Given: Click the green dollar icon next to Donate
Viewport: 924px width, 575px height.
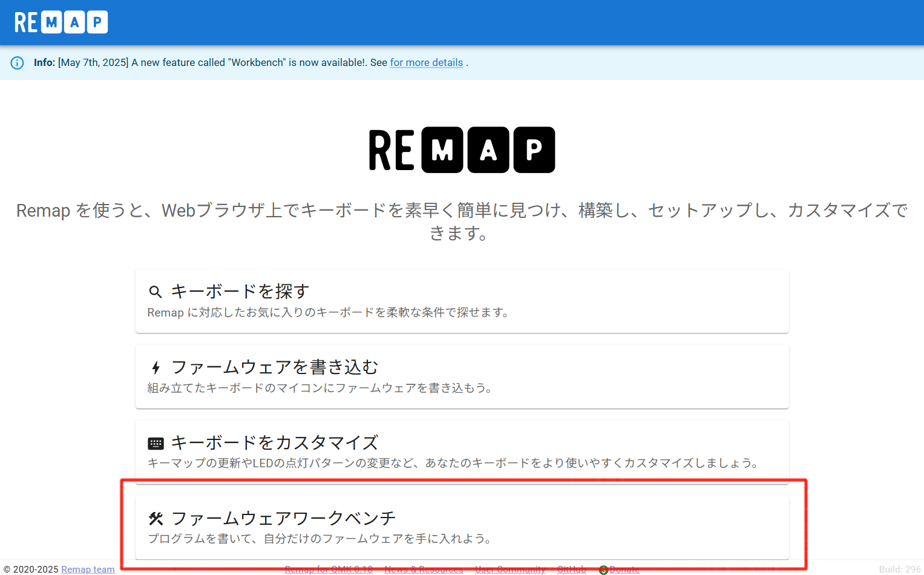Looking at the screenshot, I should tap(603, 570).
